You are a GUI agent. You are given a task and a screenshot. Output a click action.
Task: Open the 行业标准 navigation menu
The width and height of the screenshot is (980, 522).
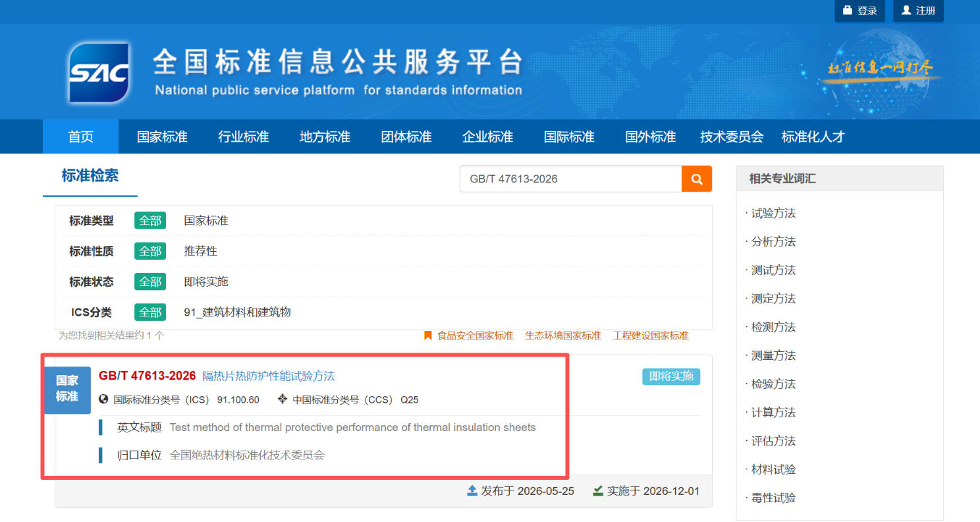(x=244, y=136)
